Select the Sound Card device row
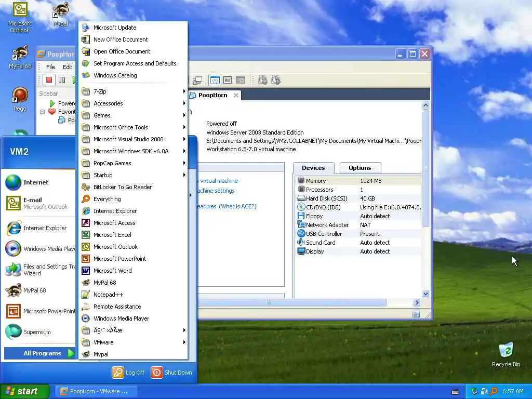532x399 pixels. click(x=358, y=243)
